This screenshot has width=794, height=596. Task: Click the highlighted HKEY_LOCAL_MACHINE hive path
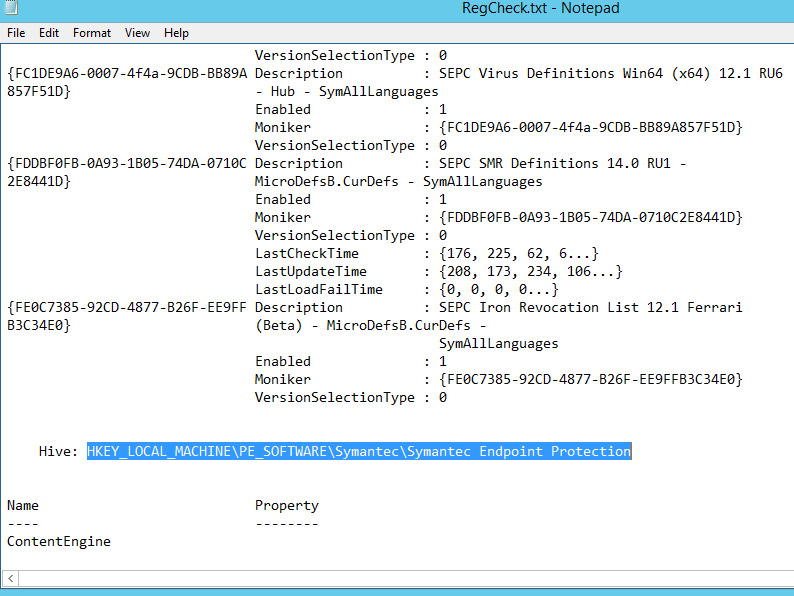pos(359,452)
